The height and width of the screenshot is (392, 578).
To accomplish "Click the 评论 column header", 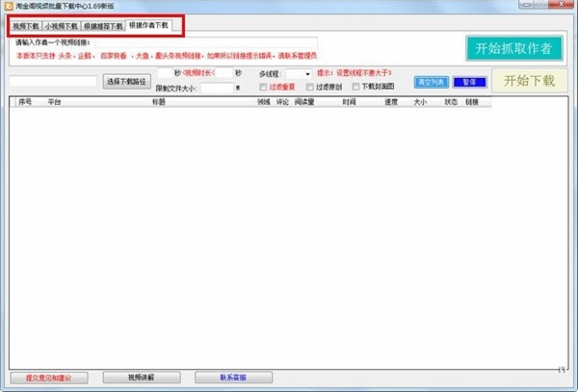I will (282, 102).
